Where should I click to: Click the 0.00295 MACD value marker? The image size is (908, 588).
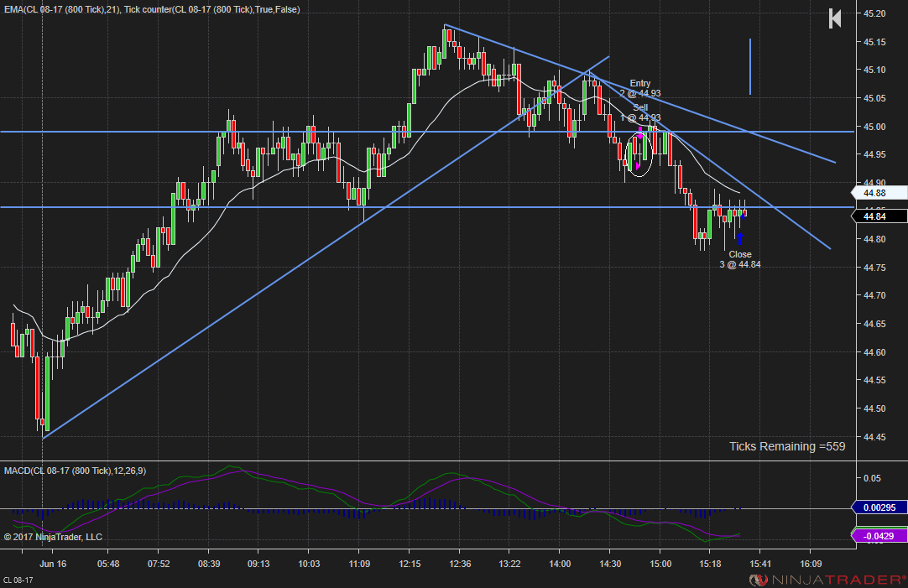(879, 507)
